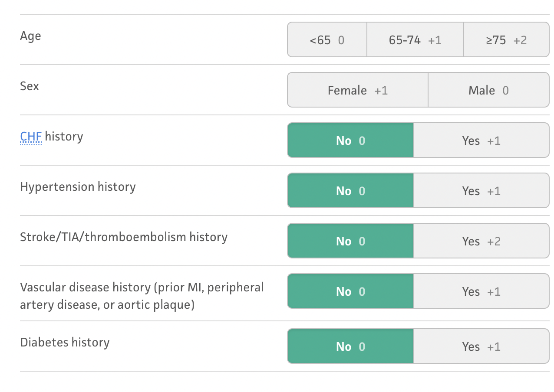Open the CHF abbreviation link

coord(31,137)
